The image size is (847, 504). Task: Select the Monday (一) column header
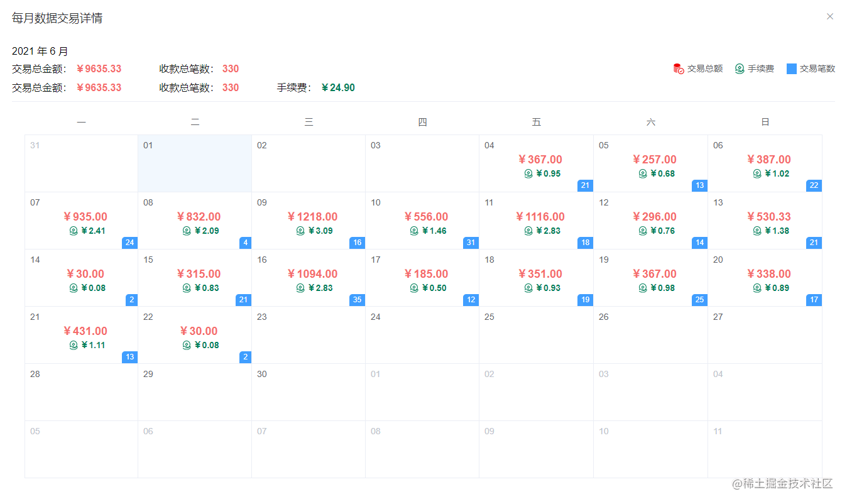pos(81,122)
